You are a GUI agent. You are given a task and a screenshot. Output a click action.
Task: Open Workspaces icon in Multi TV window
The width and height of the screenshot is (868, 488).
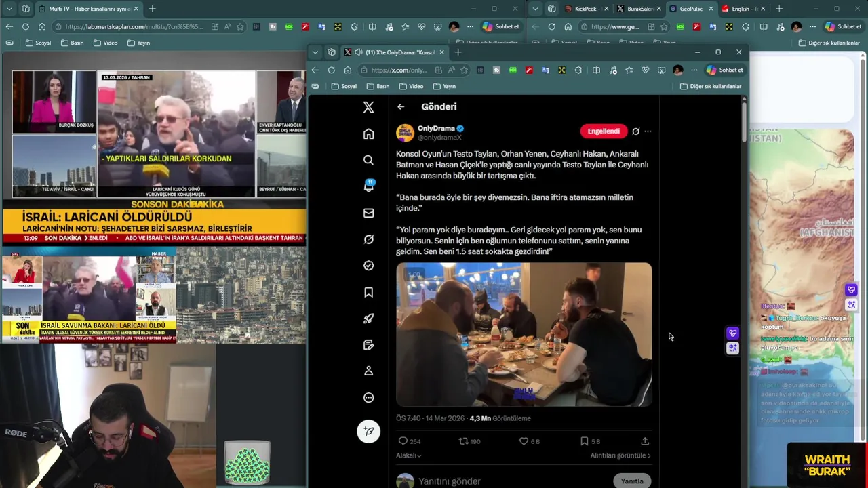pyautogui.click(x=26, y=9)
